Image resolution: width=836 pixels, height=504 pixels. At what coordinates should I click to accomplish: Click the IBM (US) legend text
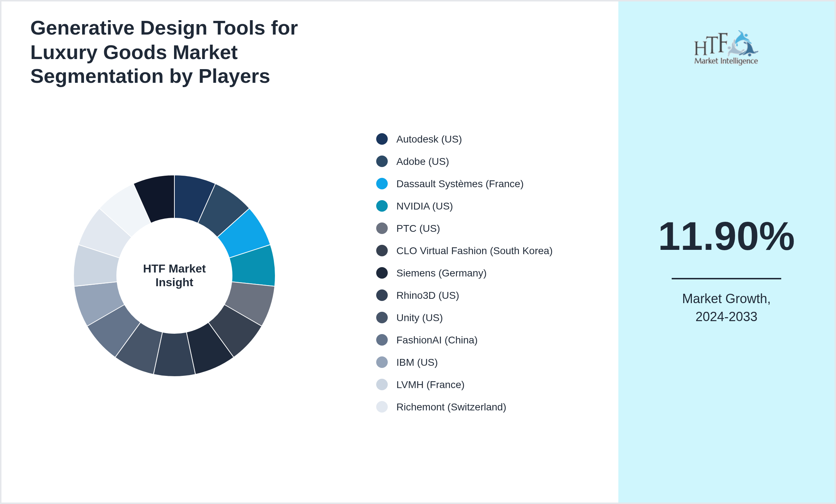tap(416, 362)
